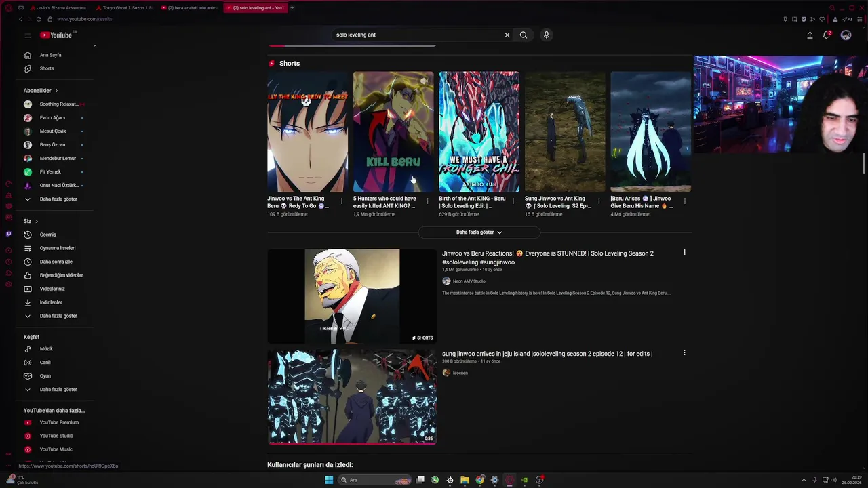Go back with the browser back arrow
Screen dimensions: 868x488
[x=20, y=19]
